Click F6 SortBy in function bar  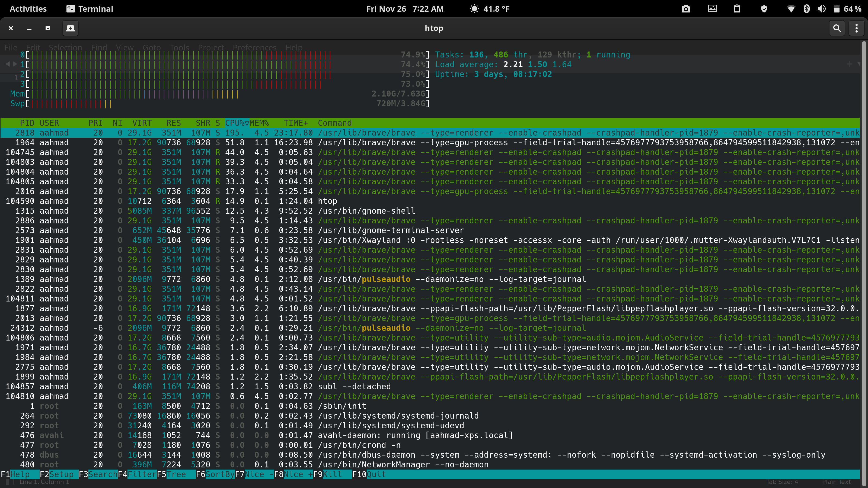pos(215,474)
